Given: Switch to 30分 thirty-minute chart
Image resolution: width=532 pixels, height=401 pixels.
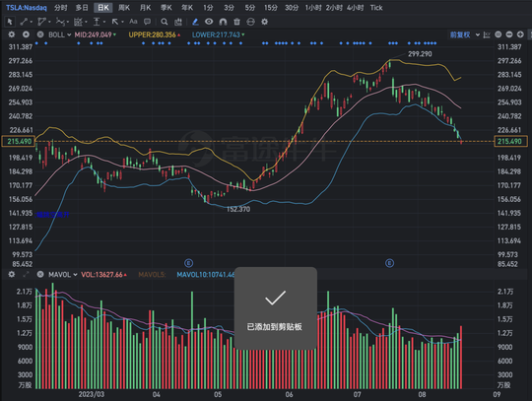Looking at the screenshot, I should click(292, 8).
